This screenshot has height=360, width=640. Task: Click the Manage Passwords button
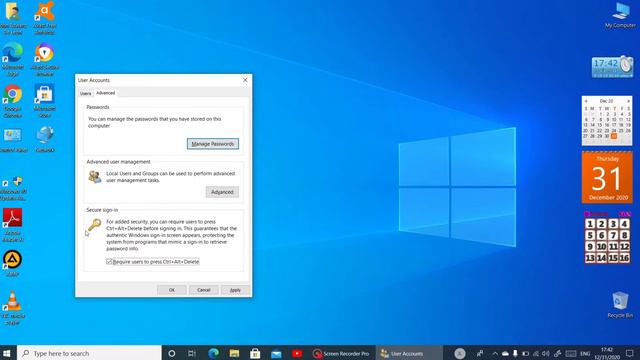pos(213,144)
